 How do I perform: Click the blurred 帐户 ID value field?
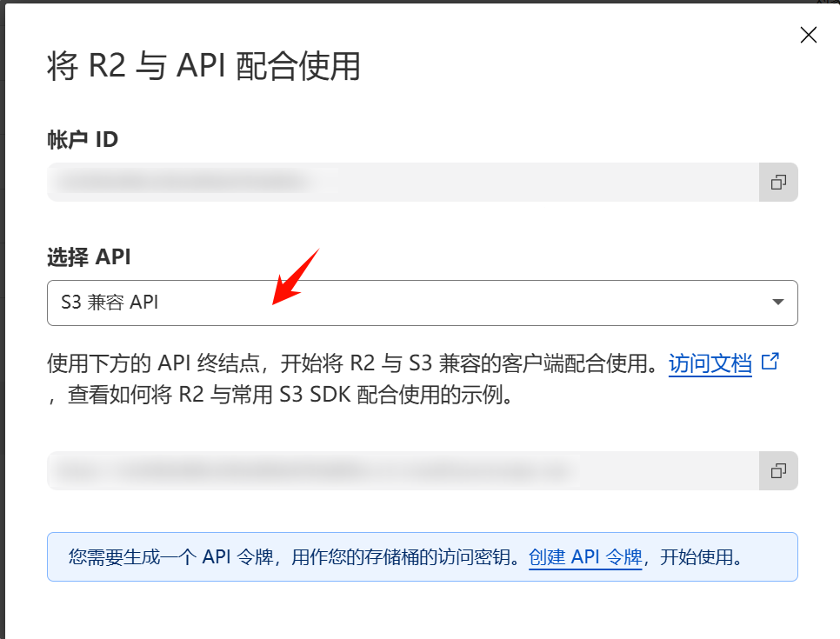pos(402,182)
